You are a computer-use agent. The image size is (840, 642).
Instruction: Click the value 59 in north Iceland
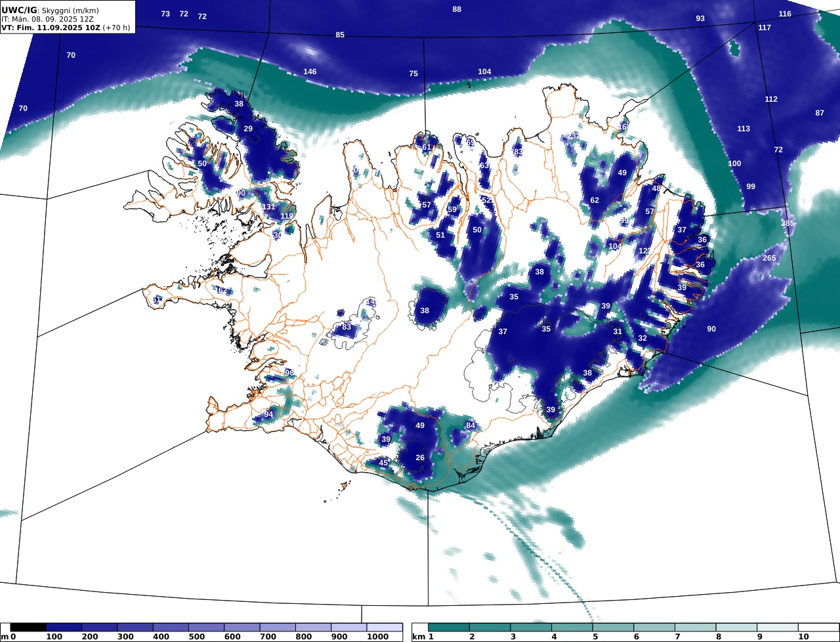[451, 209]
